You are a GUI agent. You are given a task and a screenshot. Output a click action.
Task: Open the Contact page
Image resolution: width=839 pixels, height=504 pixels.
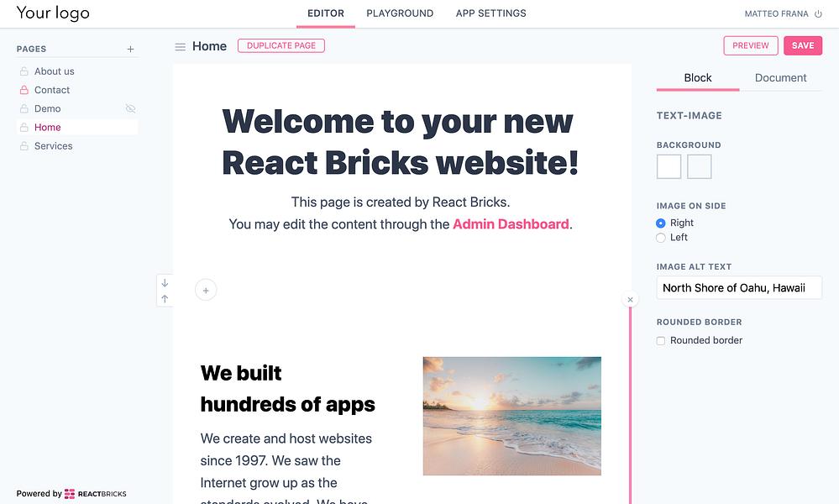(x=52, y=90)
